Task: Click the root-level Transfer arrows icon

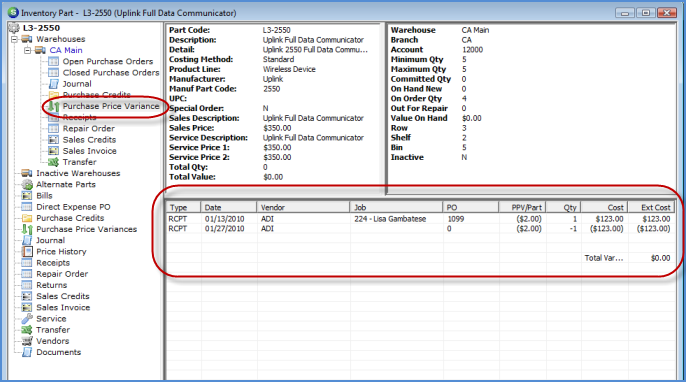Action: 27,330
